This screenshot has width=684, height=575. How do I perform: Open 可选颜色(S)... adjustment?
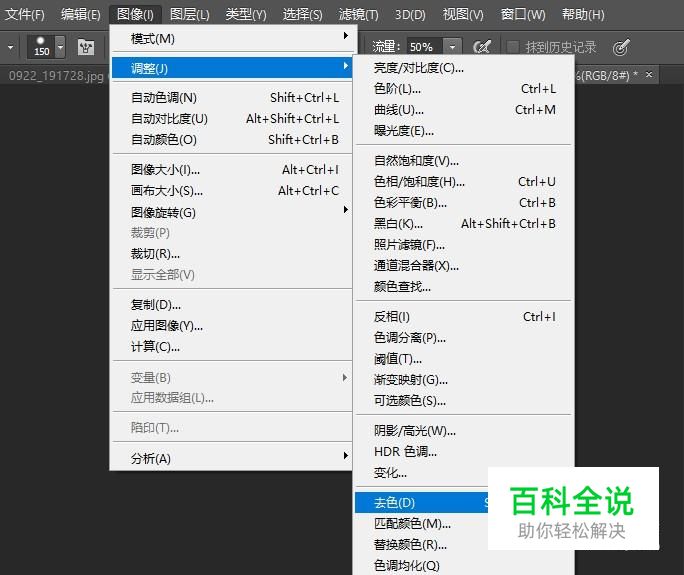click(x=463, y=400)
